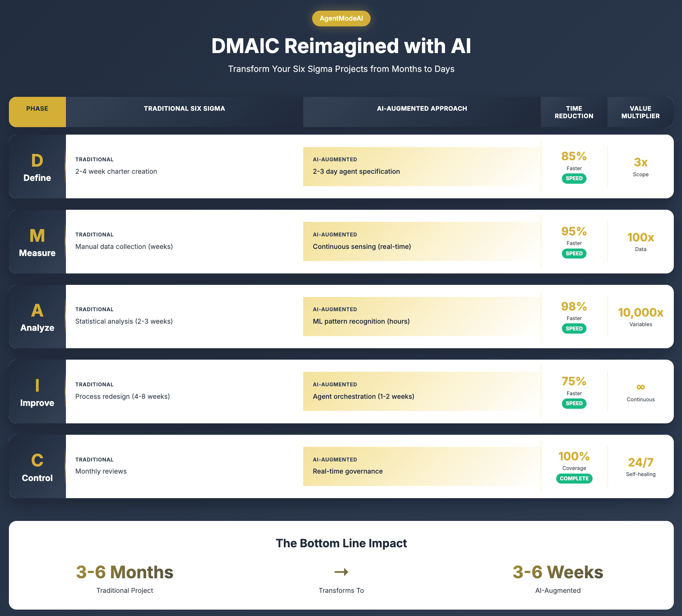This screenshot has width=682, height=616.
Task: Click the I phase letter icon
Action: click(37, 386)
